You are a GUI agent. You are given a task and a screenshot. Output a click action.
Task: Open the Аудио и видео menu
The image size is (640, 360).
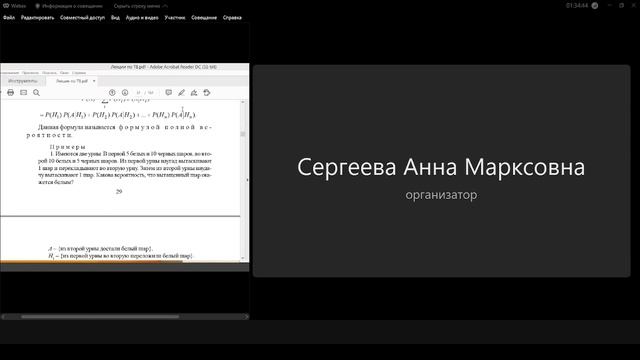[x=142, y=18]
